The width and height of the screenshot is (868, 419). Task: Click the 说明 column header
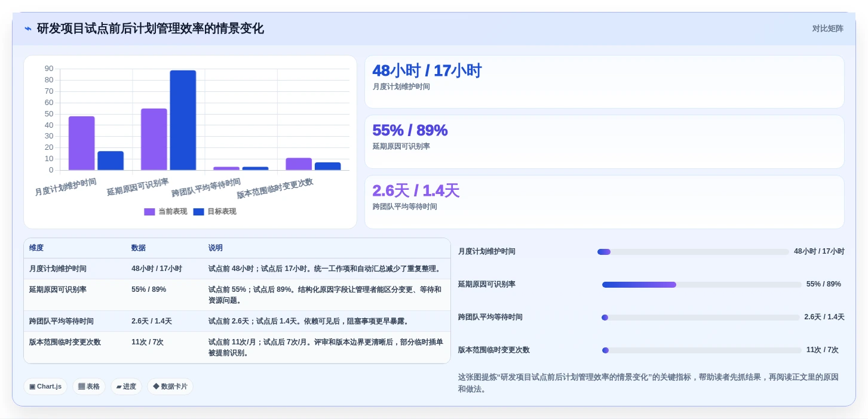point(327,248)
